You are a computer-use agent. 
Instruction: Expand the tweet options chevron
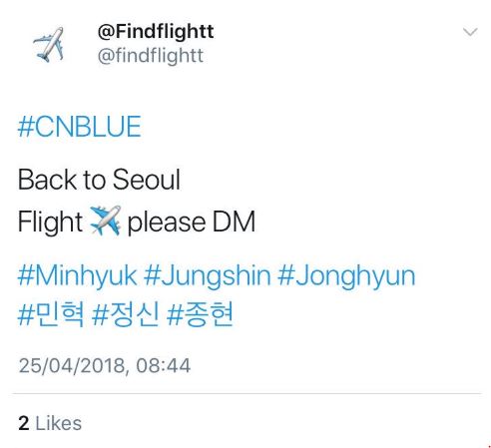coord(470,32)
